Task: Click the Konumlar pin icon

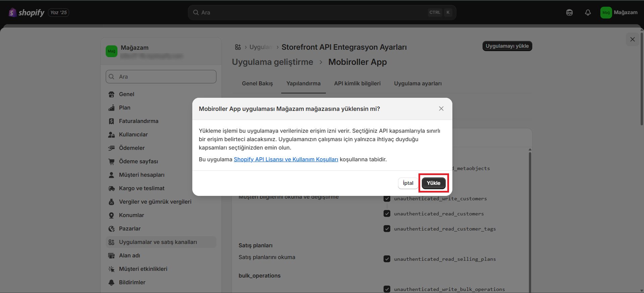Action: 111,215
